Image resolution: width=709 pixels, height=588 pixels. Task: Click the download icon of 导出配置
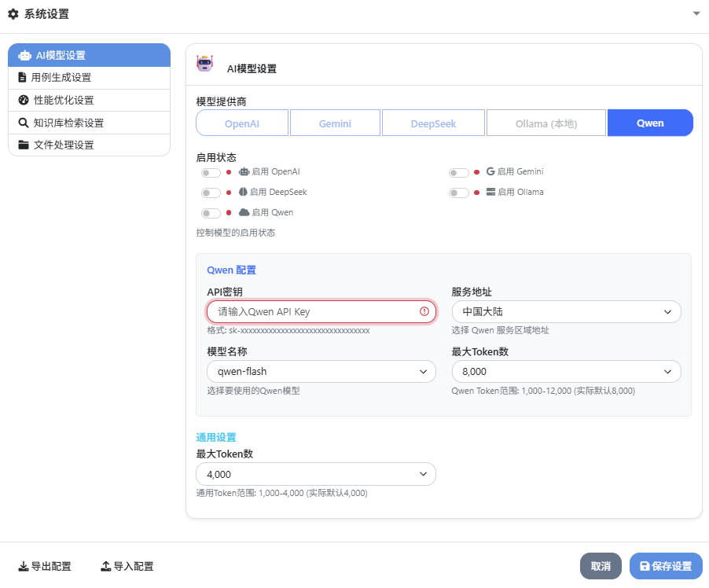click(x=23, y=566)
